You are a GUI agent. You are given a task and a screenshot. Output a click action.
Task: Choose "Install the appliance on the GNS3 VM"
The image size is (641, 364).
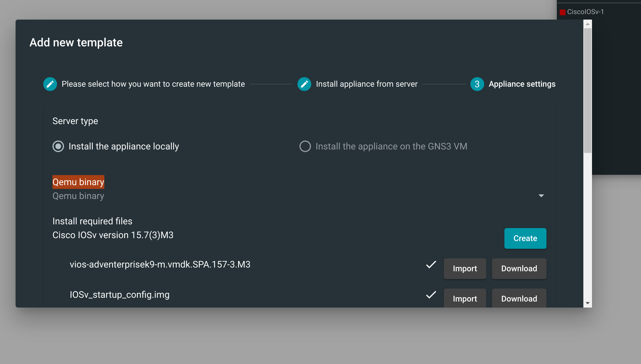305,146
